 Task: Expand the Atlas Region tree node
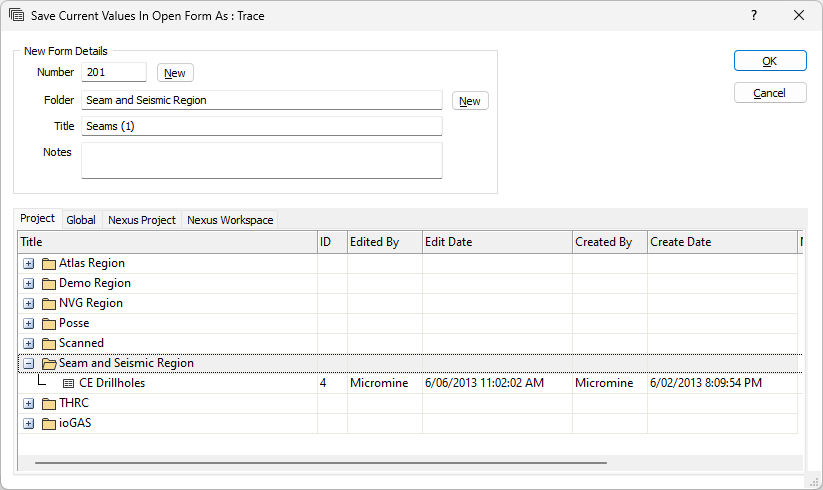(29, 264)
